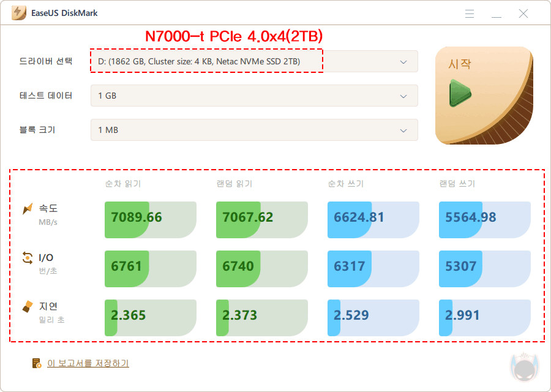Close the EaseUS DiskMark window
Image resolution: width=551 pixels, height=392 pixels.
pos(523,13)
